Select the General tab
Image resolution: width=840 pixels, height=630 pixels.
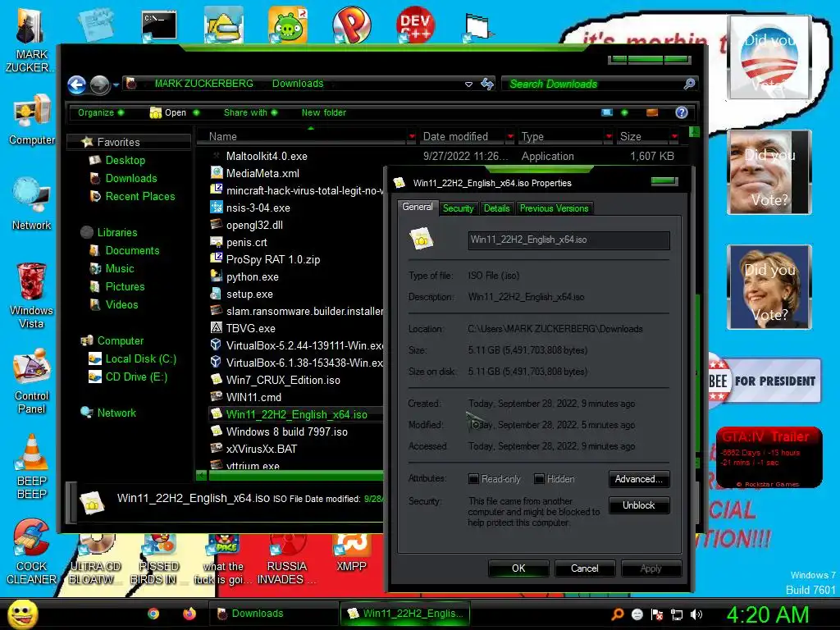tap(418, 207)
